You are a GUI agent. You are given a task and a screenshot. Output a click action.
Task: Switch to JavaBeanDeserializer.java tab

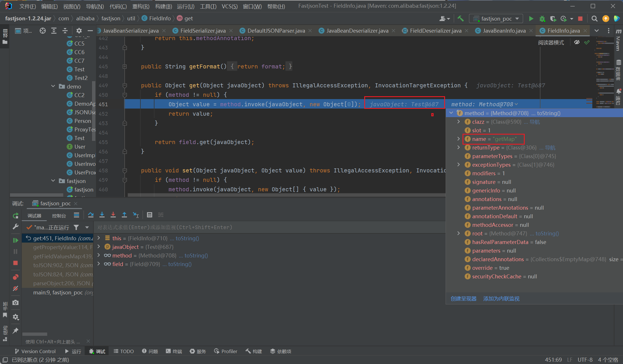click(357, 31)
